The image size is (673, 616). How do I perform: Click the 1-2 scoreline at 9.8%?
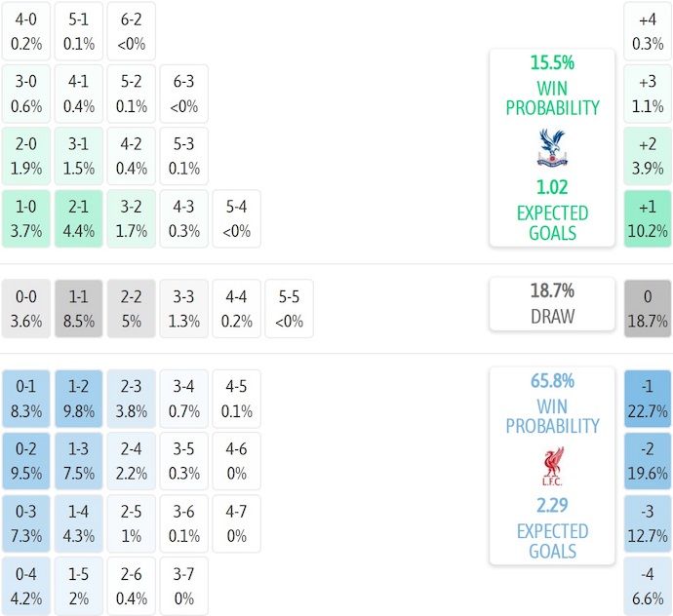79,398
